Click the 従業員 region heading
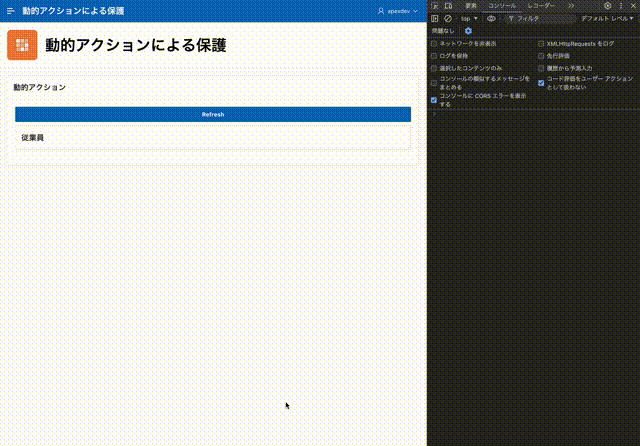The height and width of the screenshot is (446, 640). [x=33, y=138]
